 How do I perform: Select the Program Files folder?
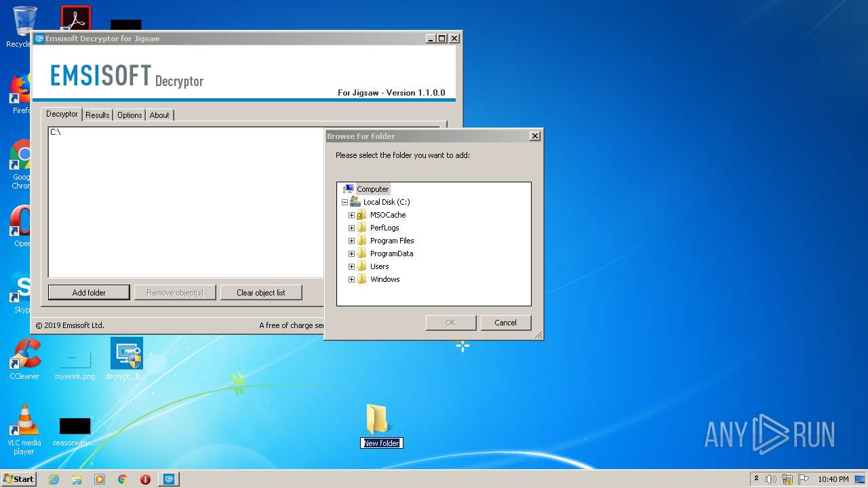click(392, 241)
